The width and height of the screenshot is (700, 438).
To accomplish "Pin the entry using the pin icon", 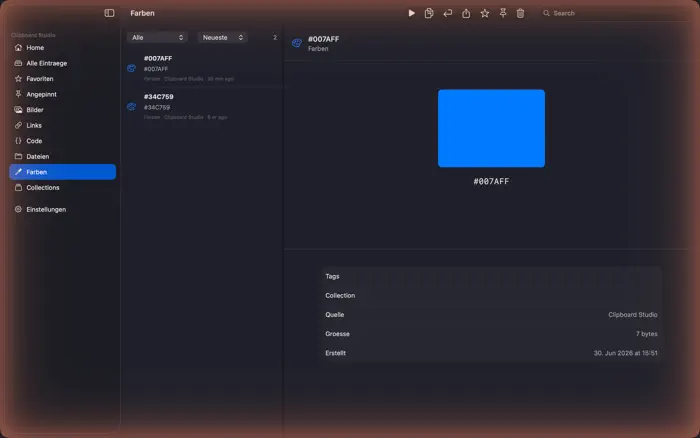I will click(503, 13).
